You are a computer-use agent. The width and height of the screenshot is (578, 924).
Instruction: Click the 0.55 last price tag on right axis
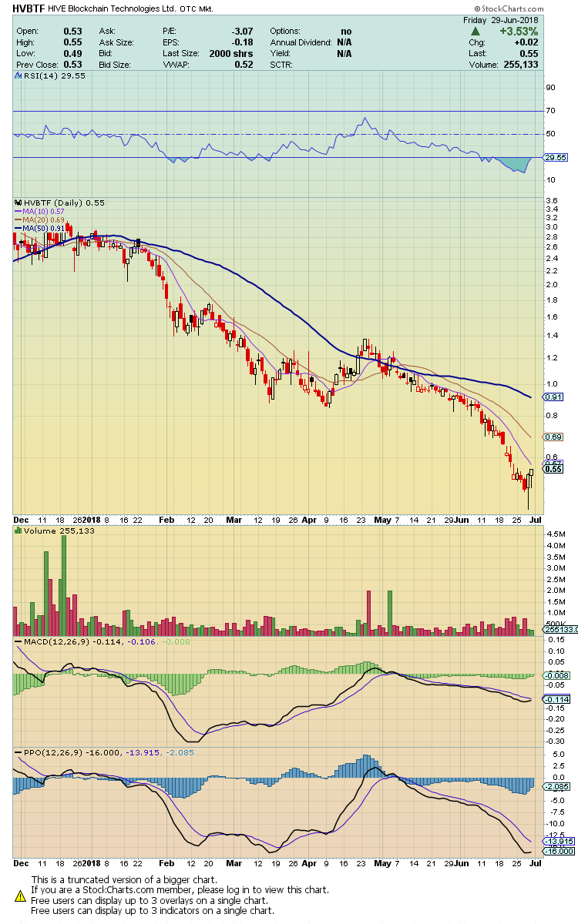pos(553,469)
